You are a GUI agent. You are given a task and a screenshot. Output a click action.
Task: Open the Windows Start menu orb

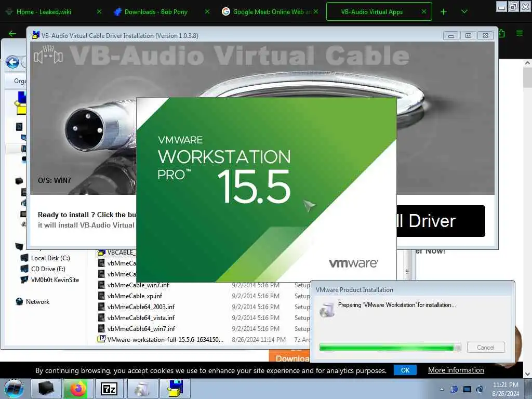pos(14,389)
